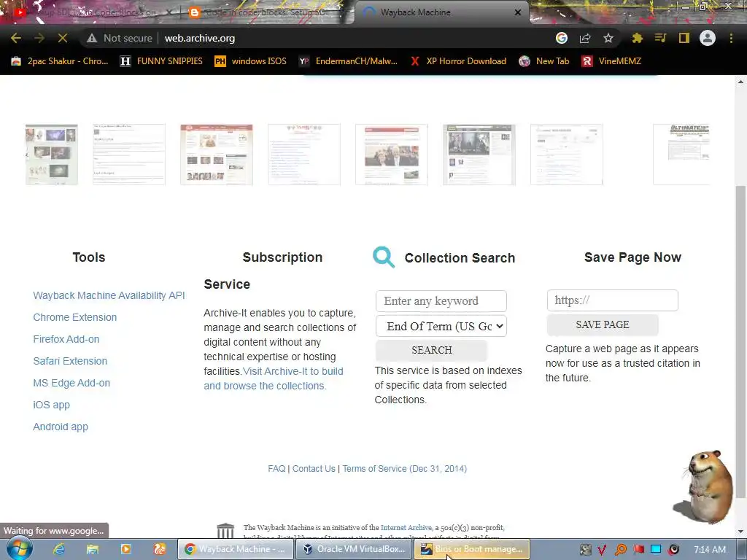
Task: Click the Collection Search magnifier icon
Action: [x=384, y=257]
